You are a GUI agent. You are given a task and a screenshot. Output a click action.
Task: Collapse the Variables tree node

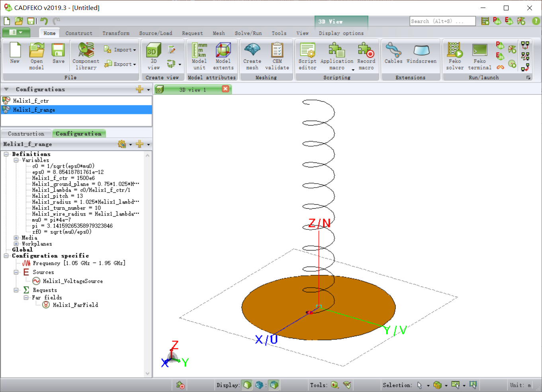point(16,160)
